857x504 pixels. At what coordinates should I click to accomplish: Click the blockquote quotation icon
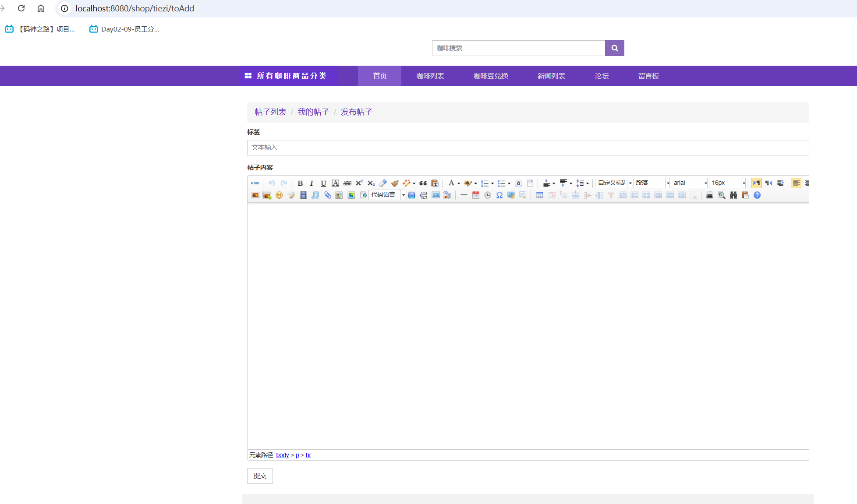click(x=422, y=183)
